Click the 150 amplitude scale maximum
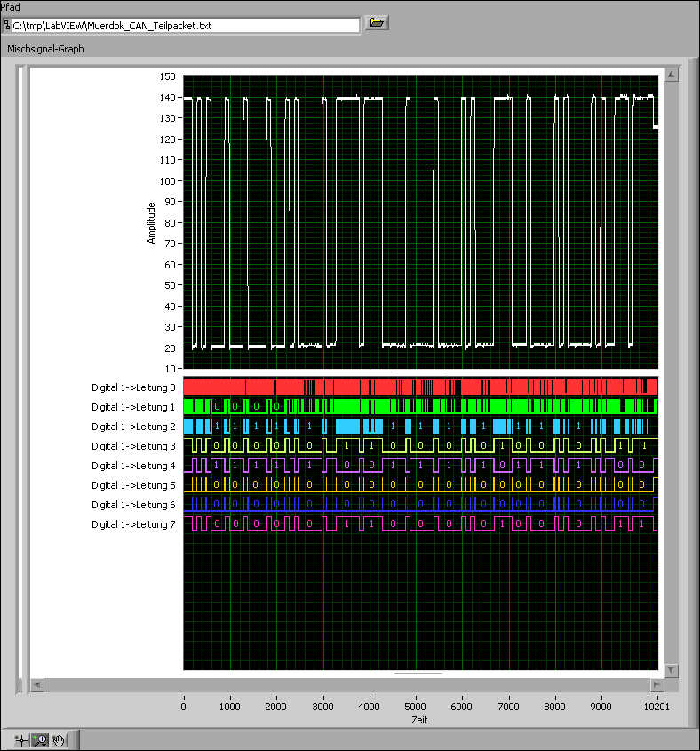 [x=168, y=76]
